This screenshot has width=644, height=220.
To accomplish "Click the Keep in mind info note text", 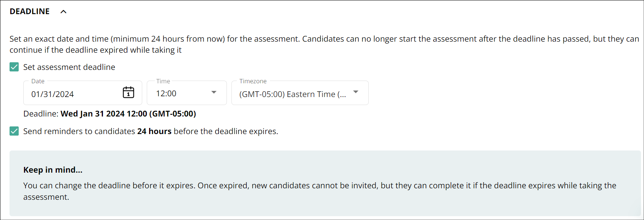I will pyautogui.click(x=320, y=191).
